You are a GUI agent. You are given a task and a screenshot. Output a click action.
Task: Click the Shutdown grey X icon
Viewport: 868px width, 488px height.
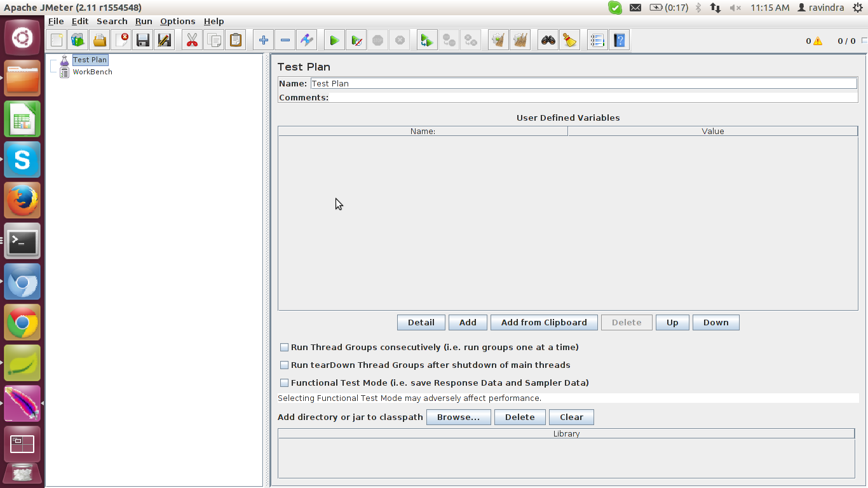pos(400,41)
